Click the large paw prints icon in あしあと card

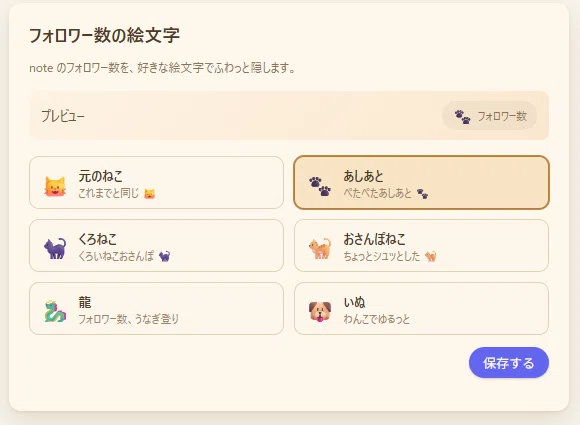[x=320, y=186]
